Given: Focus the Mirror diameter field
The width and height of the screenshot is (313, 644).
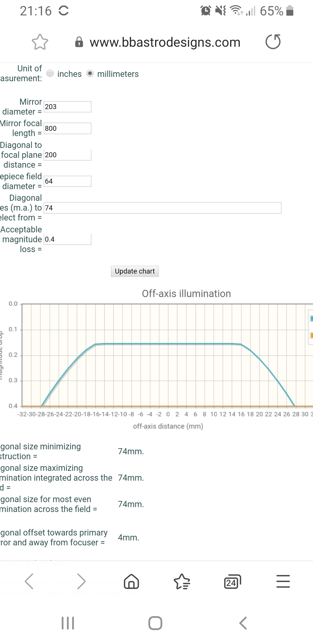Looking at the screenshot, I should click(67, 107).
